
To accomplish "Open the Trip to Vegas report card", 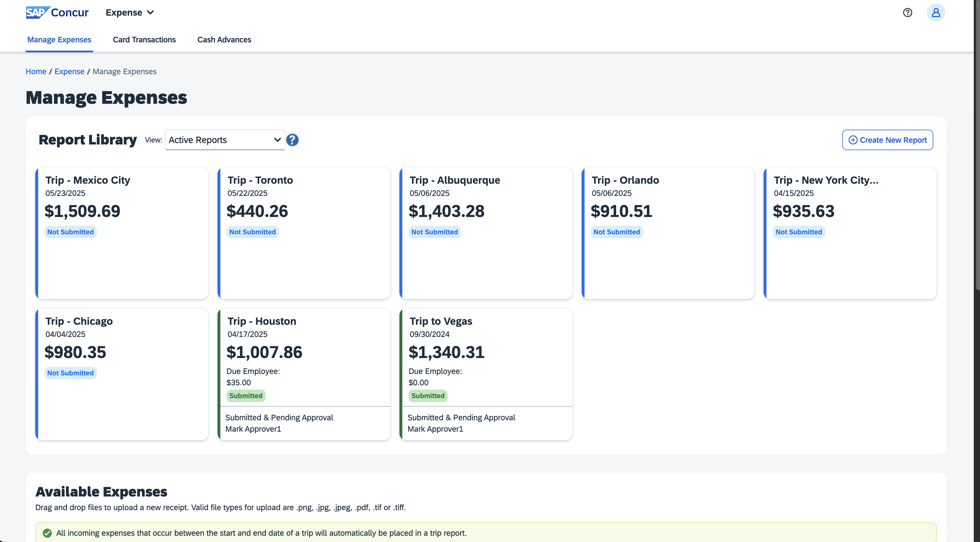I will 440,321.
